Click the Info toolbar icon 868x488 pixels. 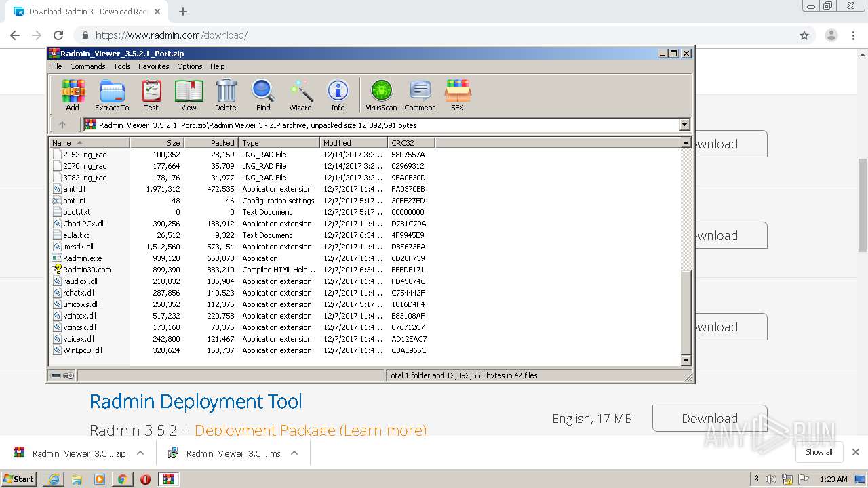click(x=338, y=95)
